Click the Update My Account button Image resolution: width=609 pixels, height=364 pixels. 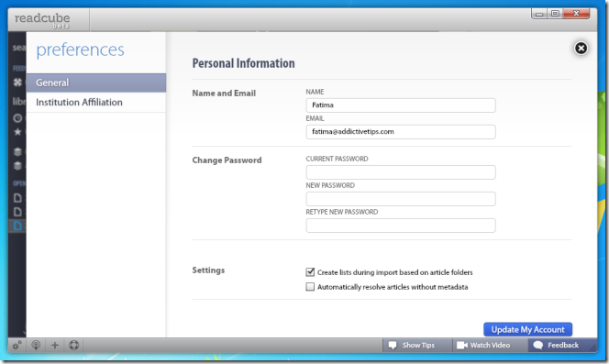click(527, 329)
